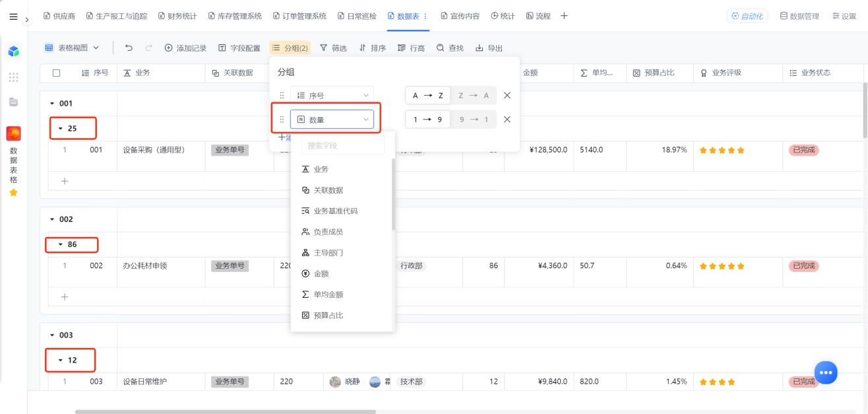Click the 搜索字段 search field

342,145
